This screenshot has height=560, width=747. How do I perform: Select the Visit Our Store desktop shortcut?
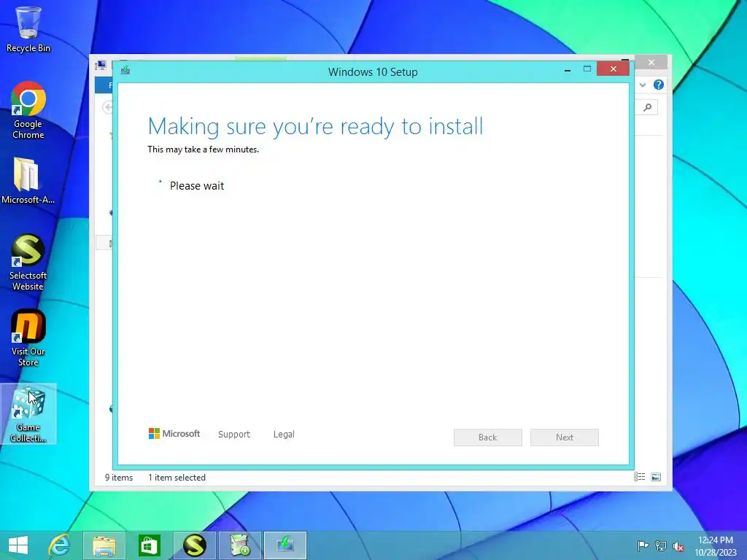pos(28,338)
